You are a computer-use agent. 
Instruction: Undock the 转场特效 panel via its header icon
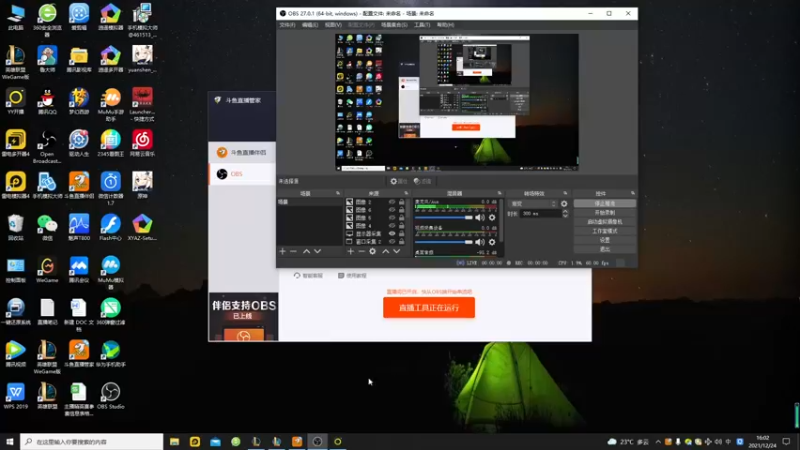(x=565, y=193)
